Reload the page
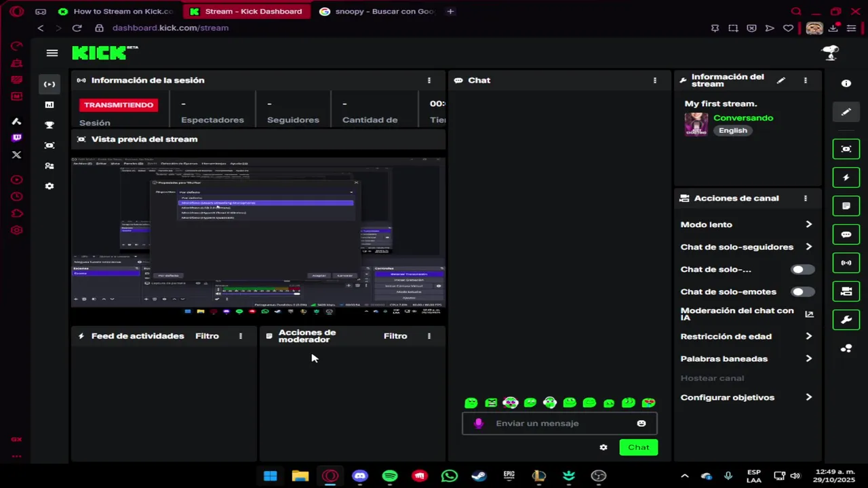This screenshot has height=488, width=868. coord(77,28)
